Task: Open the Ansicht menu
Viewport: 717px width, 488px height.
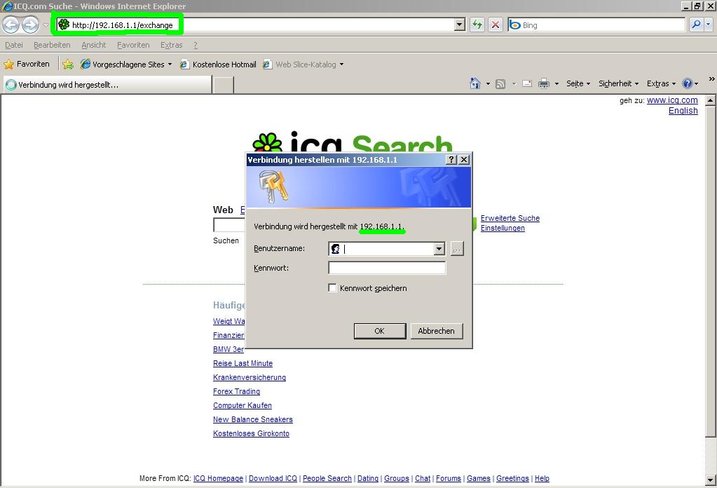Action: (x=94, y=45)
